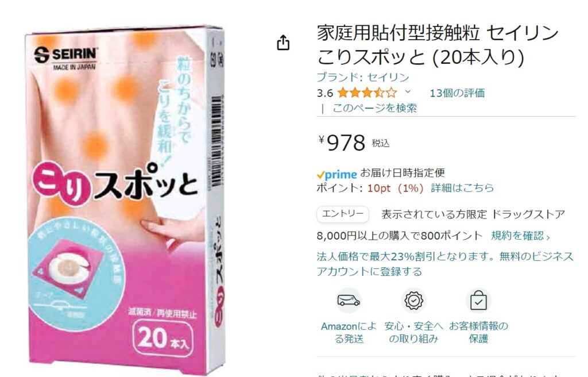
Task: Click the 安心・安全への取り組み link
Action: coord(413,332)
